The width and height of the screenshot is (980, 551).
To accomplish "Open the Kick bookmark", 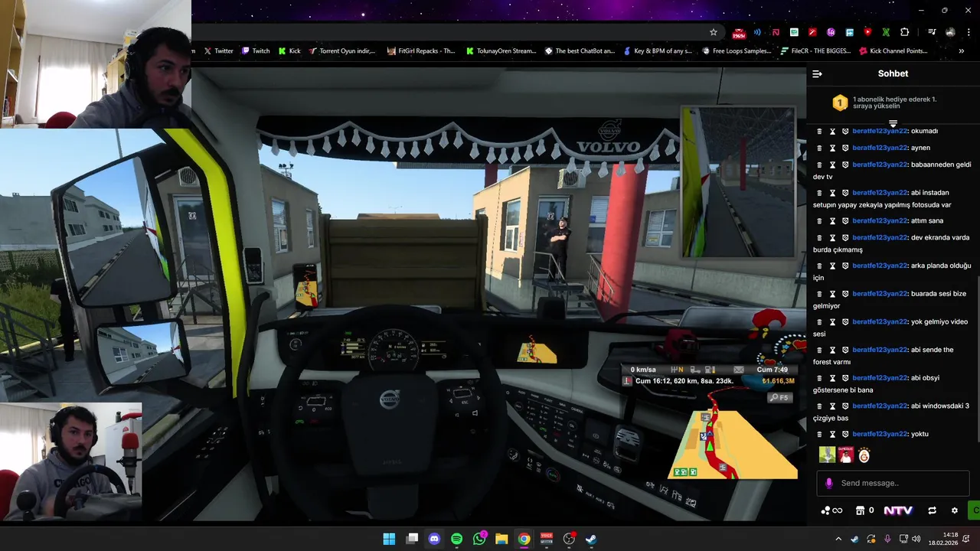I will click(x=289, y=51).
